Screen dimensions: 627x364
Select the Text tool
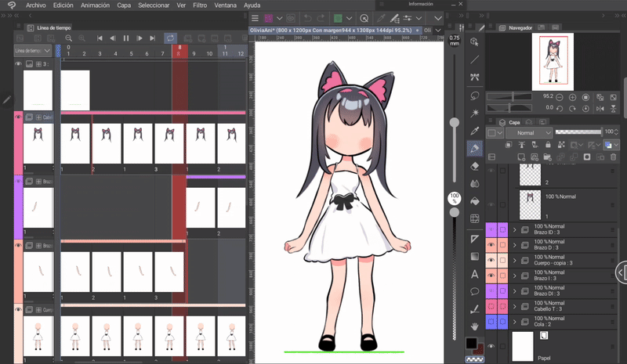(475, 274)
